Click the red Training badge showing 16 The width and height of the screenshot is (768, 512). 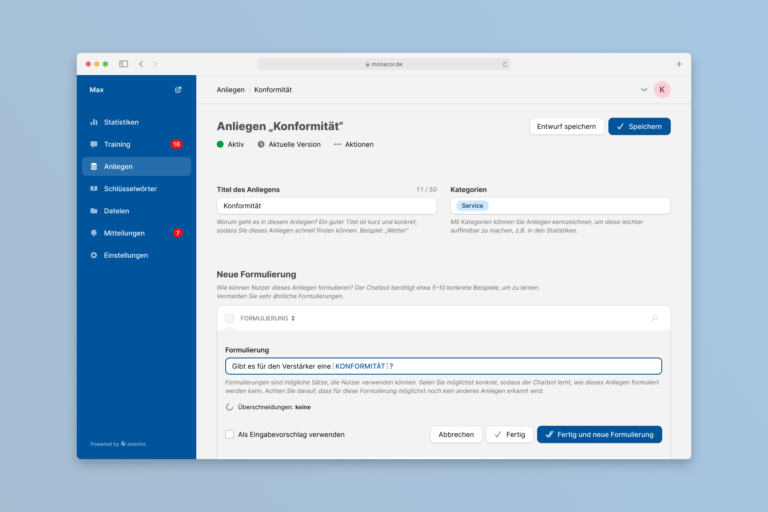tap(176, 144)
